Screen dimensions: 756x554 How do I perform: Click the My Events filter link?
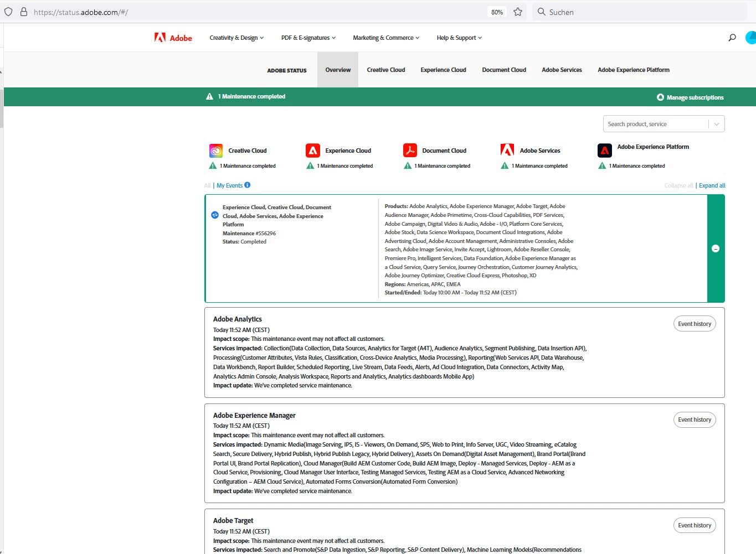click(229, 185)
